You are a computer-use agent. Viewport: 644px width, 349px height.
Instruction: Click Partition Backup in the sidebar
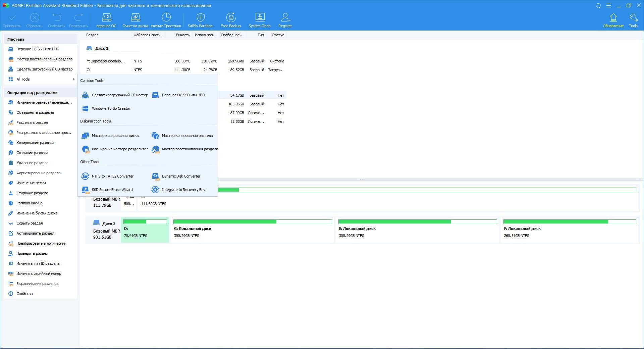(30, 203)
